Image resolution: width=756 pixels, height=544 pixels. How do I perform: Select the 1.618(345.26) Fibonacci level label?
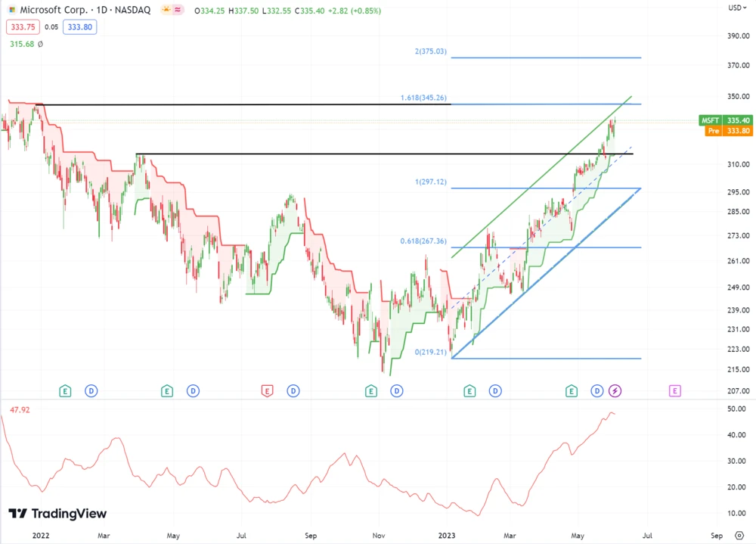click(423, 98)
